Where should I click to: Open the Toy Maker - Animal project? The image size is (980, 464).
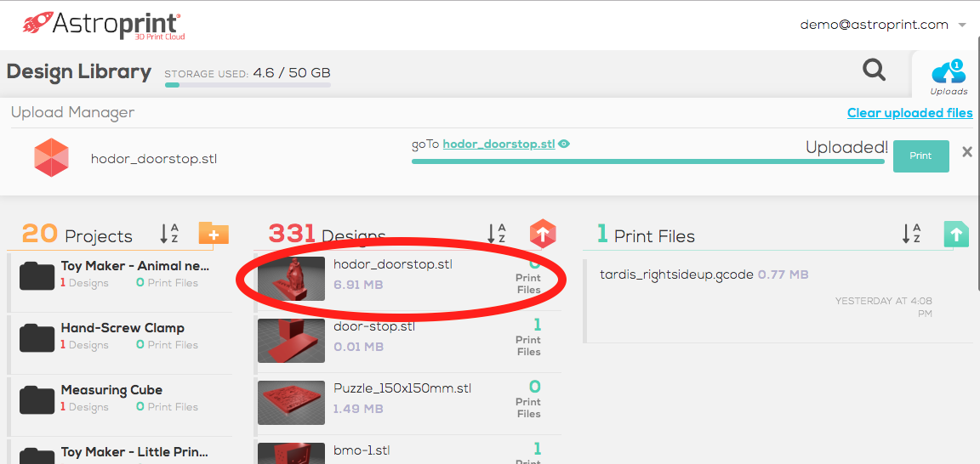click(134, 266)
